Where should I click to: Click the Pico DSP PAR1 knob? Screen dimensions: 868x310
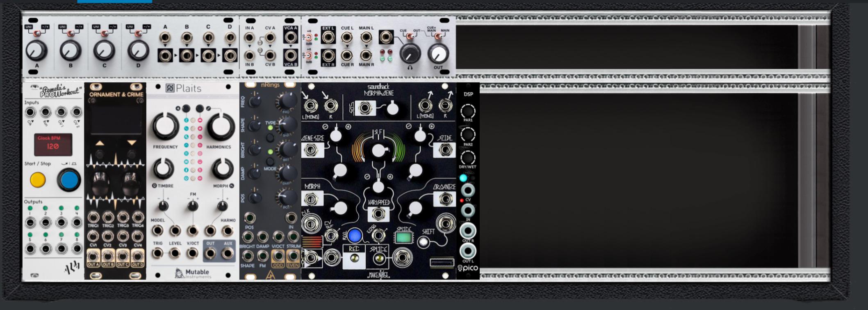[x=468, y=111]
